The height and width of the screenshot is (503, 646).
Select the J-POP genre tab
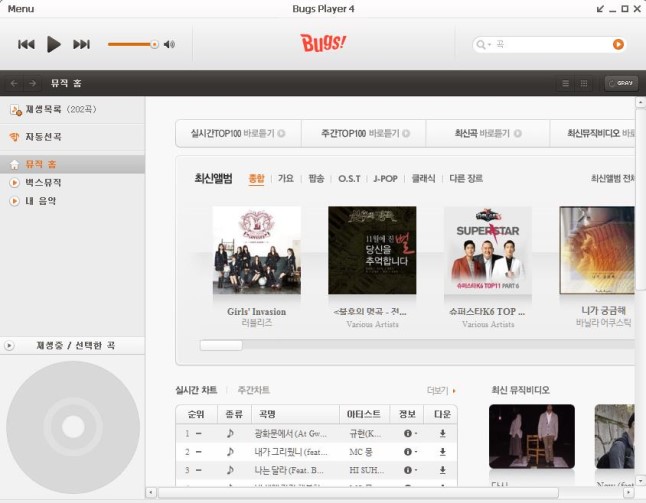385,178
